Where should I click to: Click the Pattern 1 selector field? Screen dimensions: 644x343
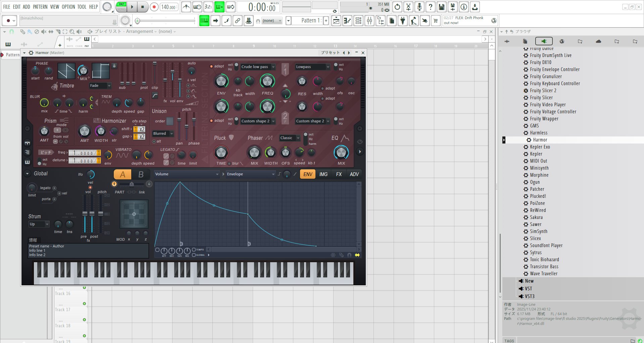coord(307,21)
